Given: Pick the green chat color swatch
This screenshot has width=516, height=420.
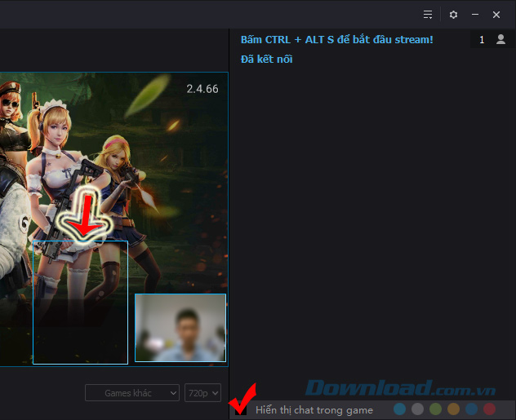Looking at the screenshot, I should [x=435, y=409].
